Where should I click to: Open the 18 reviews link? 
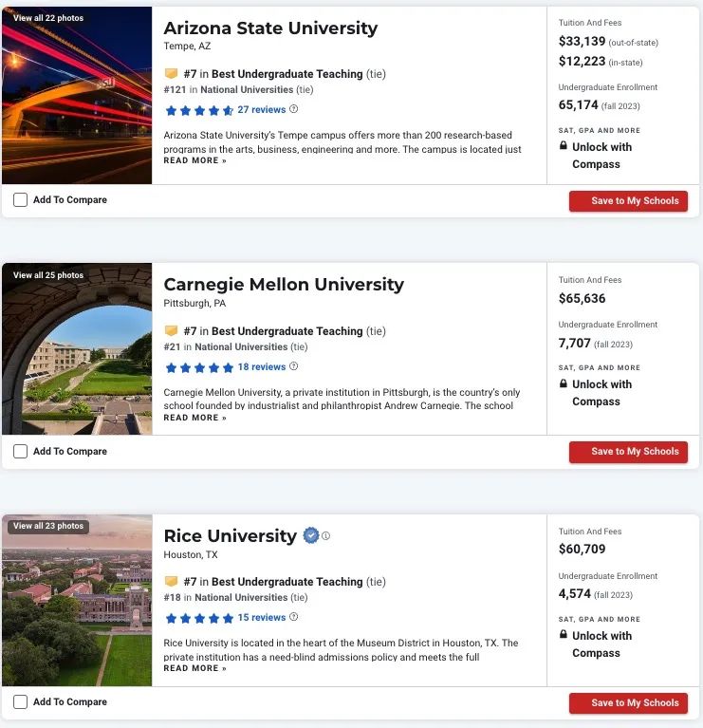pos(262,366)
